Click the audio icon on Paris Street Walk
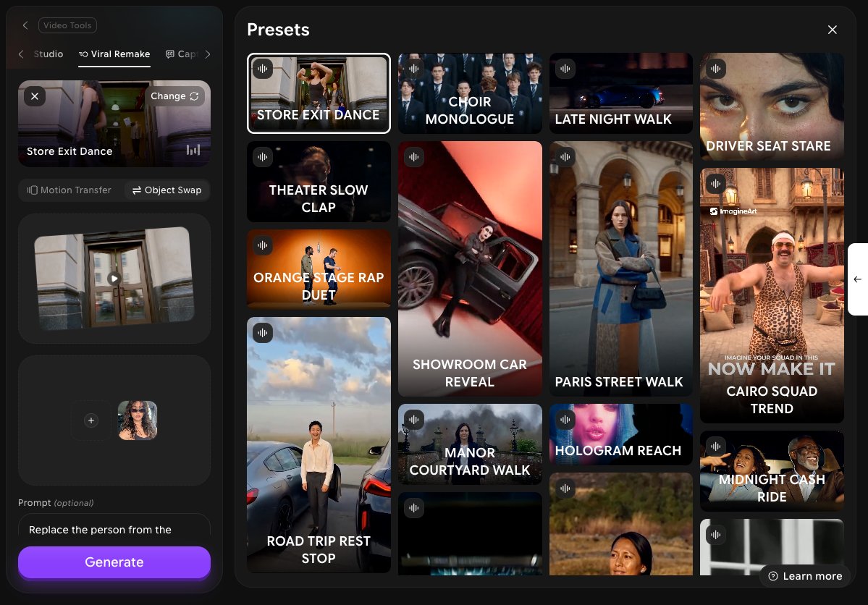Viewport: 868px width, 605px height. click(565, 157)
